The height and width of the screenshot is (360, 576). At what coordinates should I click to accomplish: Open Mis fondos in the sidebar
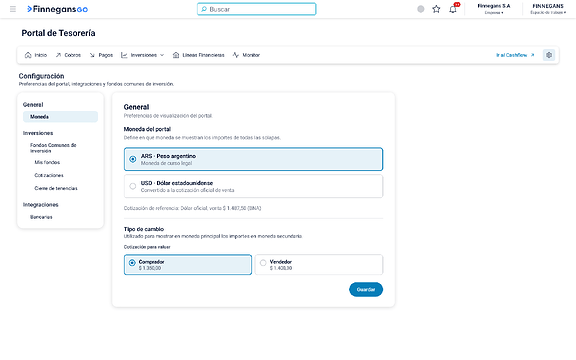click(x=47, y=162)
